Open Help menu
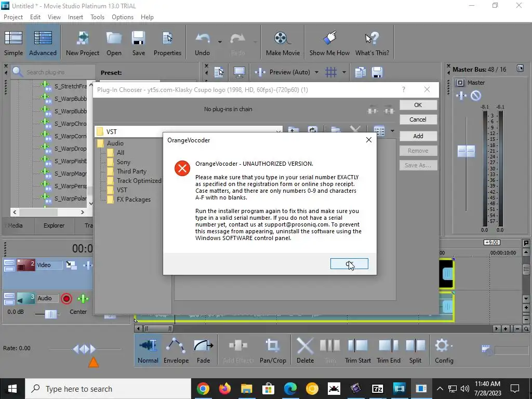Viewport: 532px width, 399px height. (147, 17)
